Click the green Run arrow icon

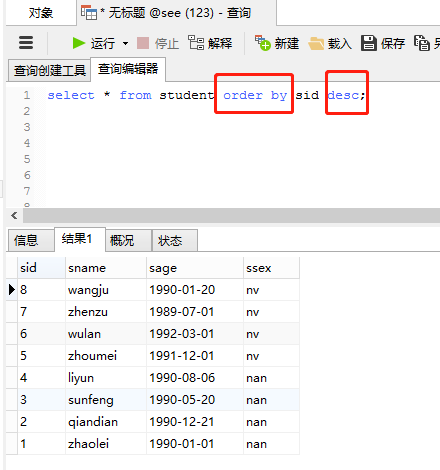[x=79, y=43]
